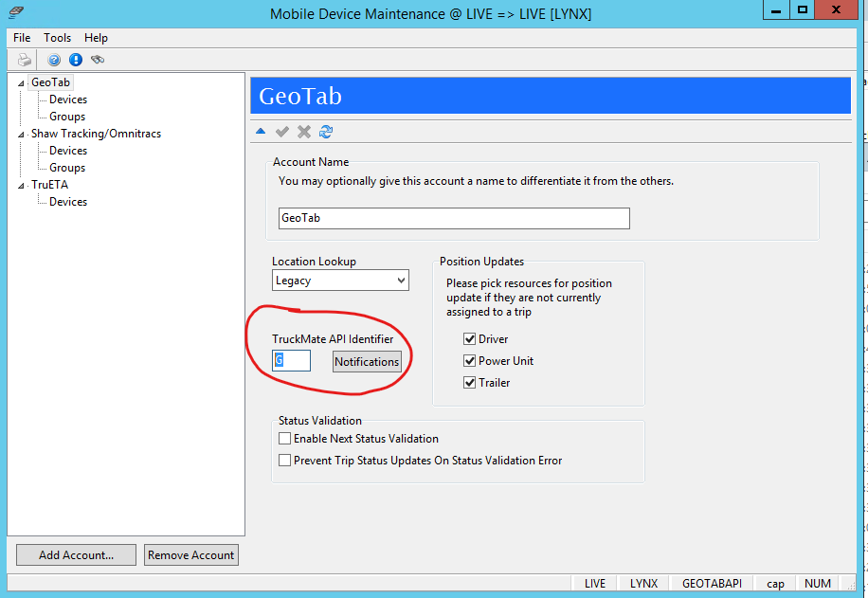Click the cap status bar indicator

click(x=775, y=584)
